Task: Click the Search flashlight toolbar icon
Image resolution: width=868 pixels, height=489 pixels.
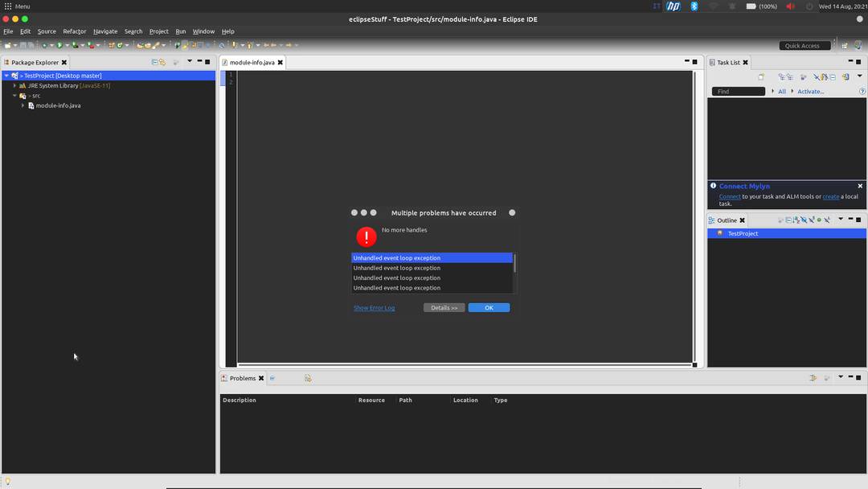Action: (x=156, y=45)
